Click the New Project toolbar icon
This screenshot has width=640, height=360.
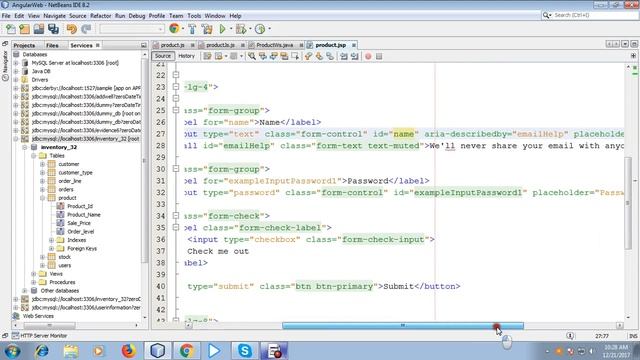pos(24,29)
